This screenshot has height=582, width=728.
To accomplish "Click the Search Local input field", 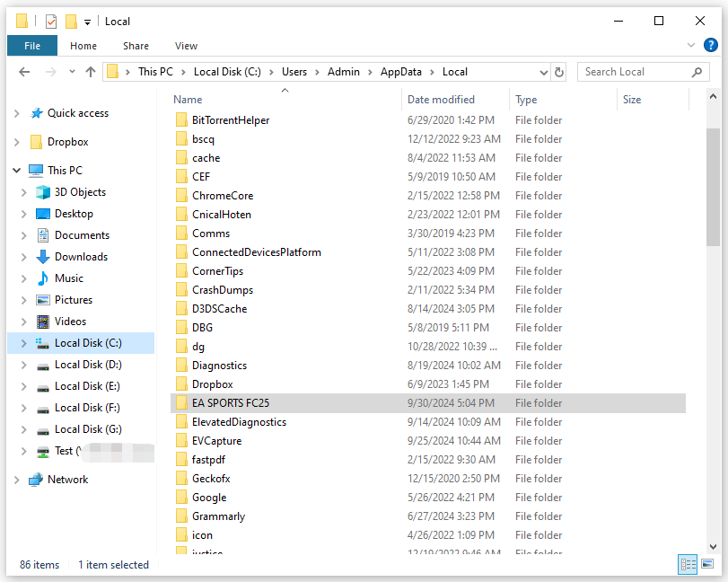I will point(634,72).
